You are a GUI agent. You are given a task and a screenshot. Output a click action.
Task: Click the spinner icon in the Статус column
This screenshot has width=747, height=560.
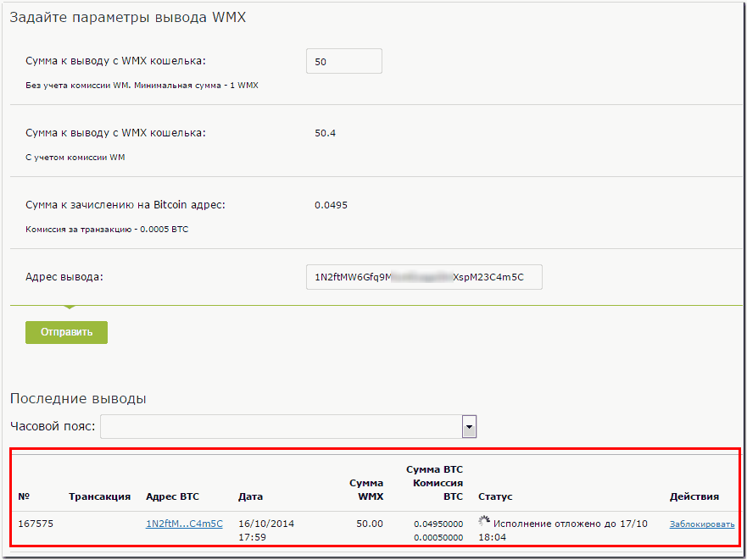pyautogui.click(x=484, y=521)
